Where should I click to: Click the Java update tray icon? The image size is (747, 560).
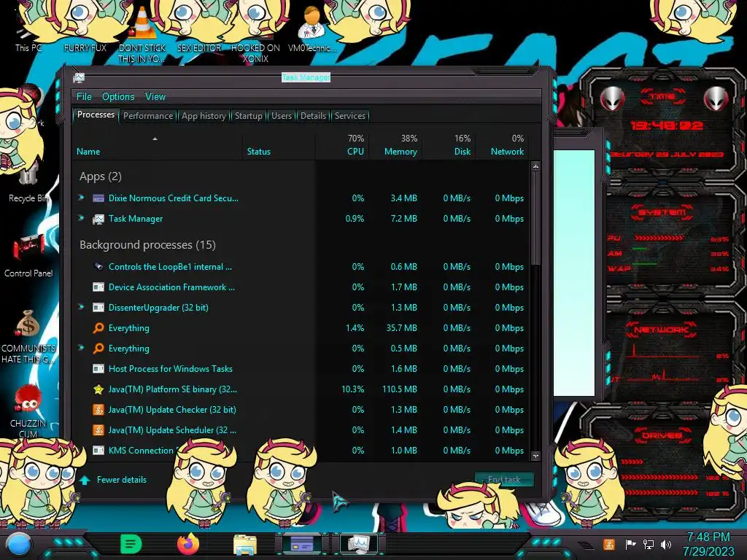(608, 544)
